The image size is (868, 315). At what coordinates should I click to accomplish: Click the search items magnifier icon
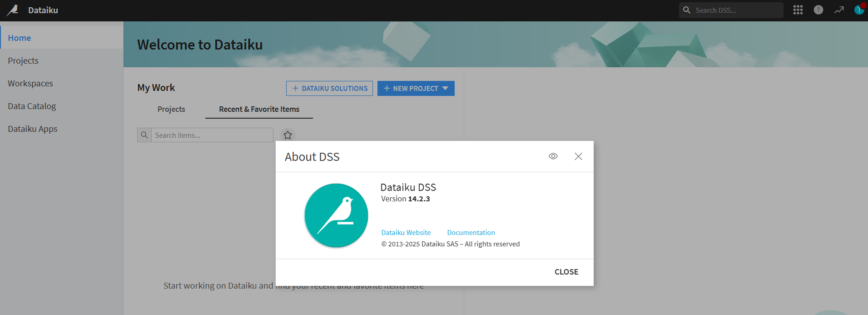(x=144, y=135)
